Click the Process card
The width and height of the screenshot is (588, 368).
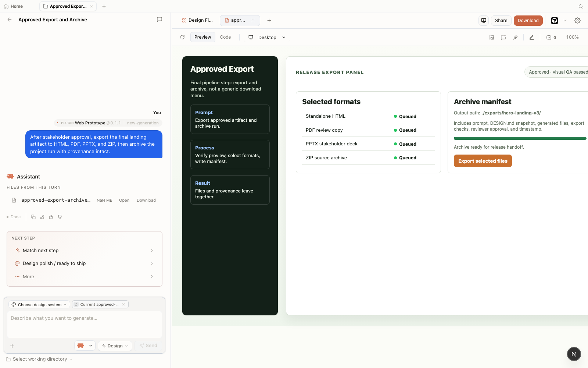(230, 155)
